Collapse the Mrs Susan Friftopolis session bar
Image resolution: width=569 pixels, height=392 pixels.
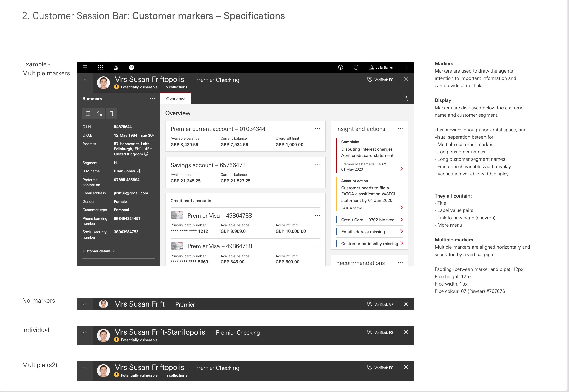(85, 80)
